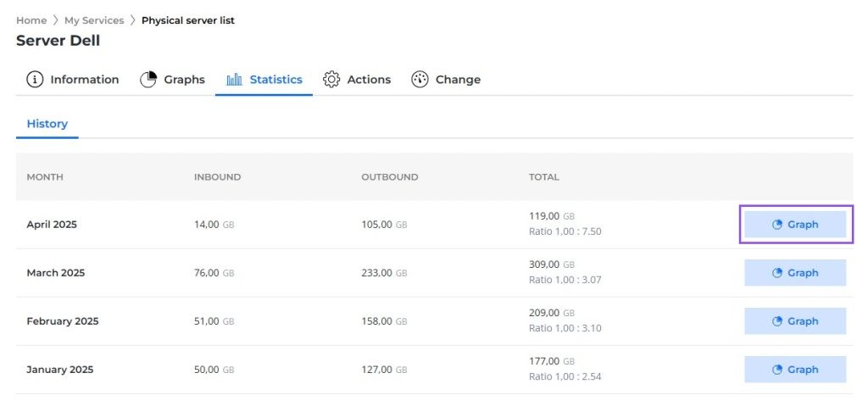
Task: Open the Change tab
Action: tap(458, 80)
